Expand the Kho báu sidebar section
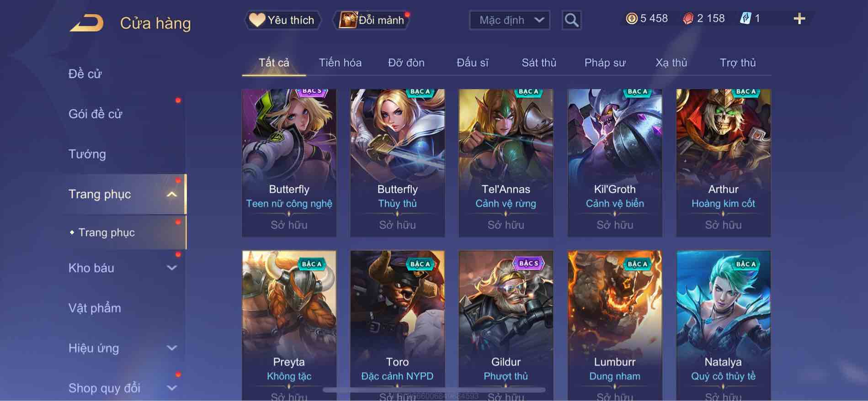This screenshot has height=401, width=868. [171, 268]
